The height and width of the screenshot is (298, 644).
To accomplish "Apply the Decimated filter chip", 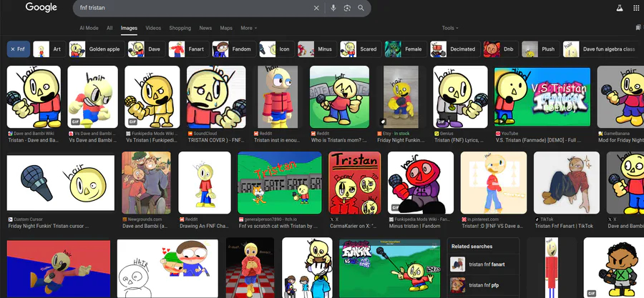I will pos(456,49).
